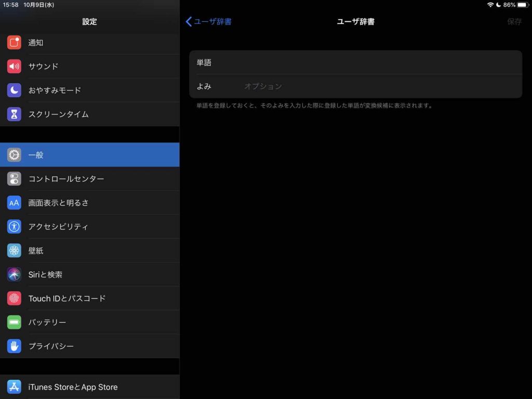Tap the 壁紙 flower icon
The height and width of the screenshot is (399, 532).
14,250
